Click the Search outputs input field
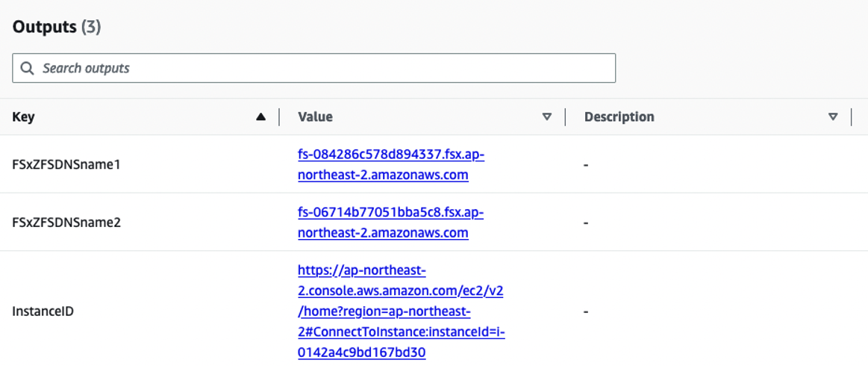Viewport: 868px width, 366px height. [314, 68]
